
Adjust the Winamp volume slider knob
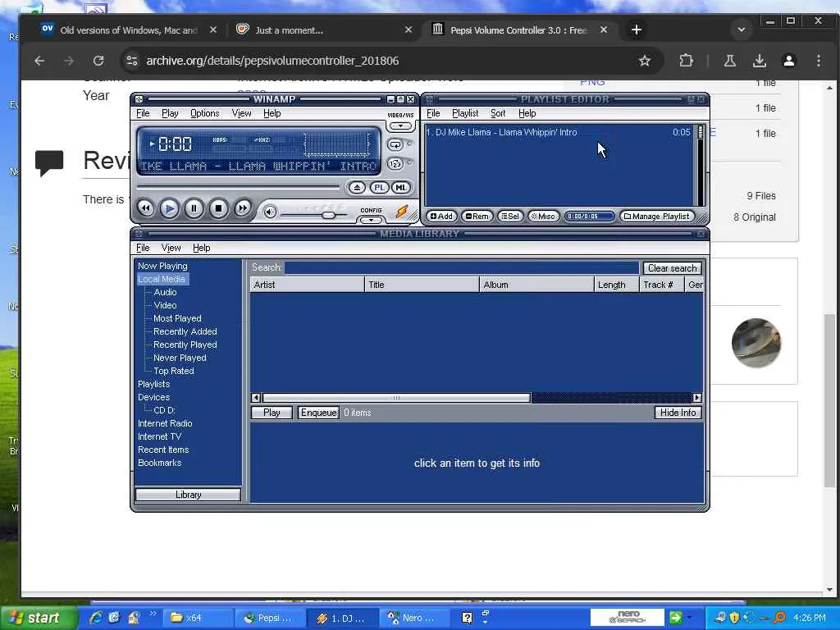[x=328, y=215]
